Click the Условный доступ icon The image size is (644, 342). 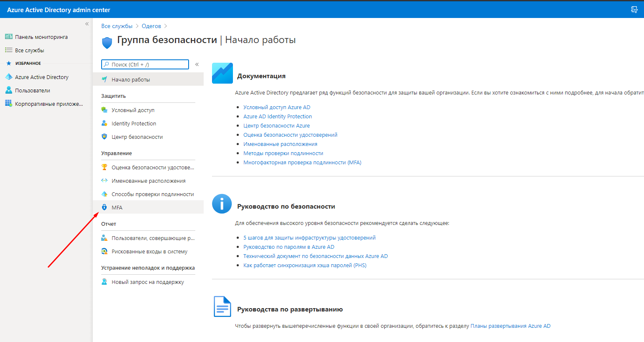[x=105, y=110]
